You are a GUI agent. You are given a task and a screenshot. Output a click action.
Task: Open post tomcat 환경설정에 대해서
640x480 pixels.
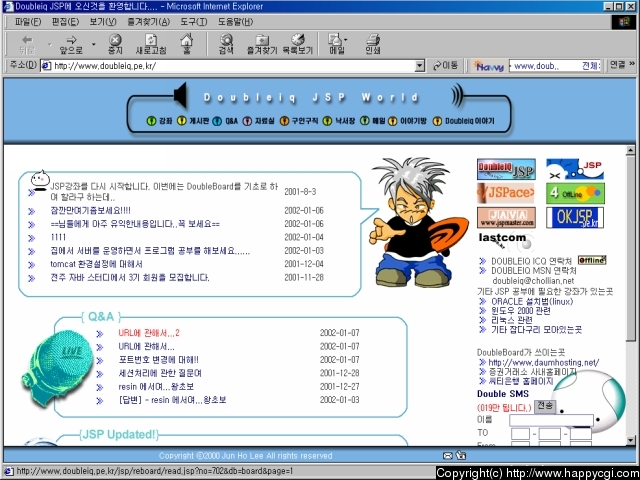coord(96,264)
